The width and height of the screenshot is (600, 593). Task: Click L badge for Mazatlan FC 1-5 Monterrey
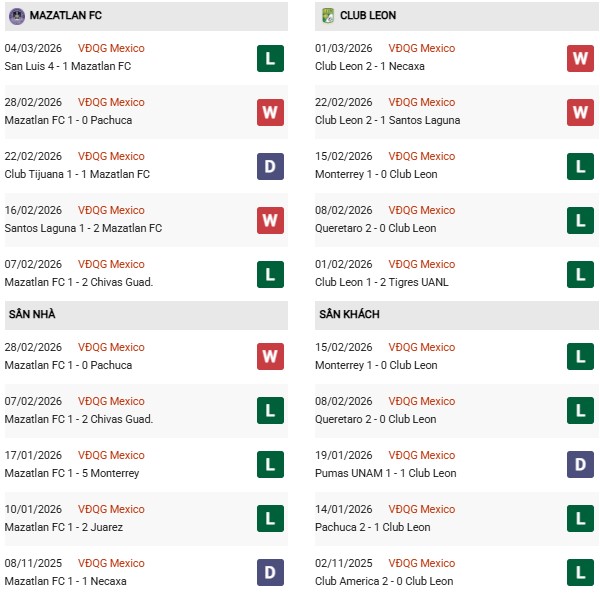click(270, 465)
